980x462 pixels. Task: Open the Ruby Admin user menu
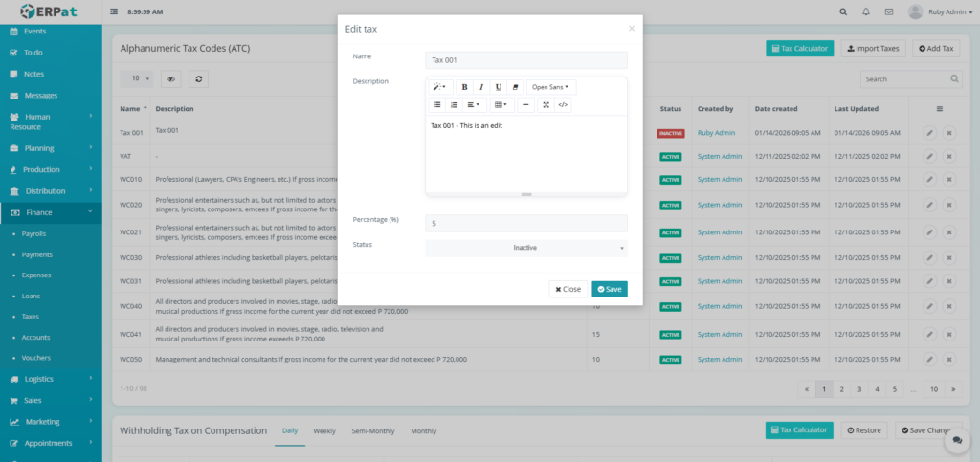click(x=940, y=11)
